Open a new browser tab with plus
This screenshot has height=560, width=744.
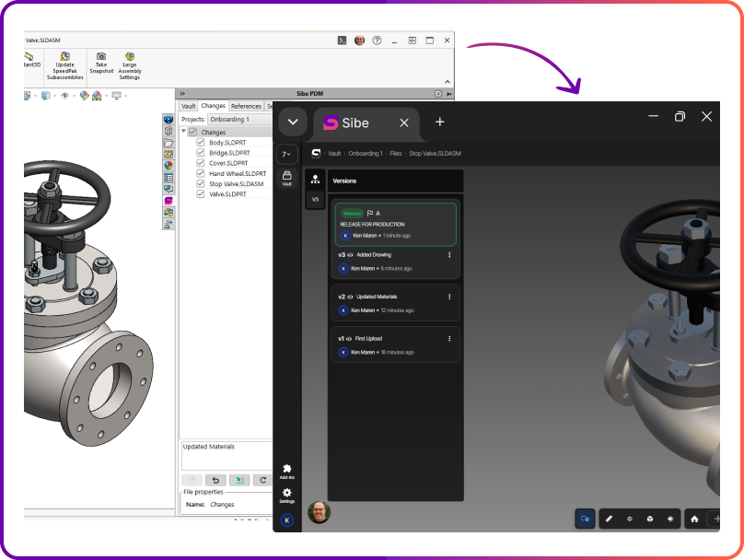[x=440, y=122]
